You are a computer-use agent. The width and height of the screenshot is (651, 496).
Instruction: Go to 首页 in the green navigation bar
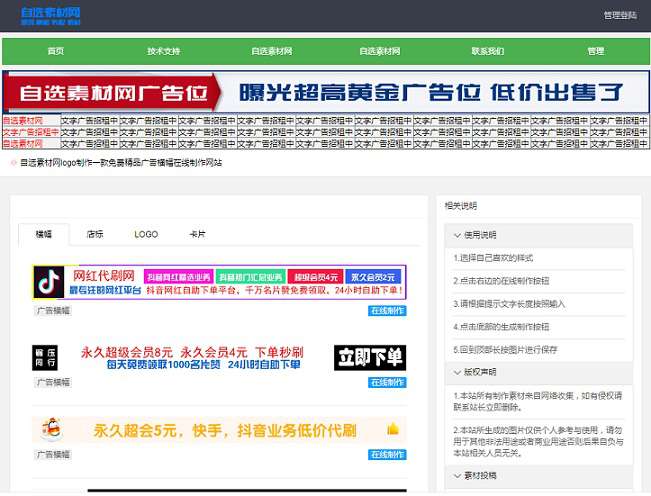[56, 51]
